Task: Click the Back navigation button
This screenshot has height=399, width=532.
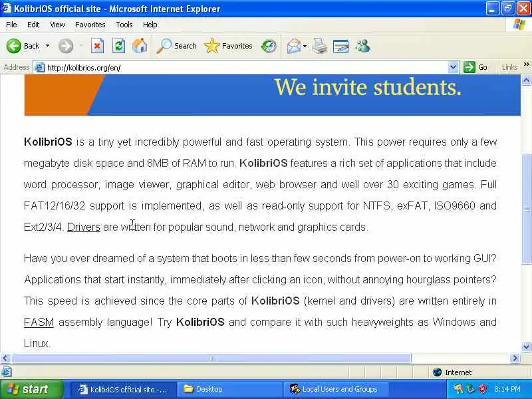Action: pos(23,46)
